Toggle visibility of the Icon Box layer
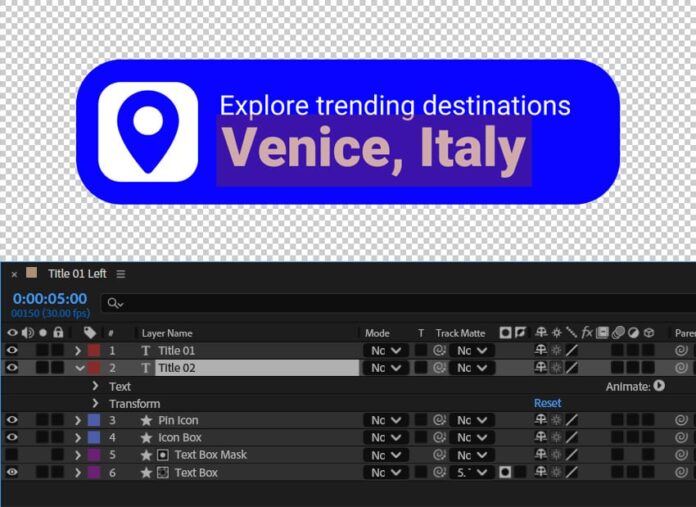This screenshot has width=696, height=507. (x=12, y=437)
